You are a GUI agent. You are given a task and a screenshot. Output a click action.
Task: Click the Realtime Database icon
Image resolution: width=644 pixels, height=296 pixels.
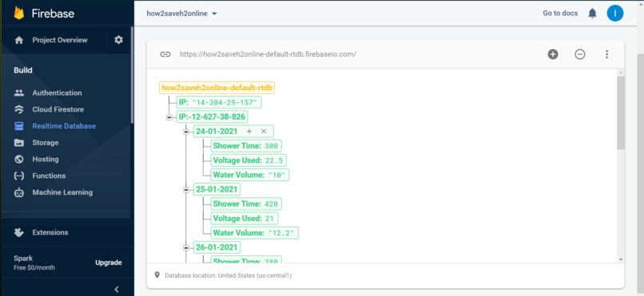coord(19,126)
